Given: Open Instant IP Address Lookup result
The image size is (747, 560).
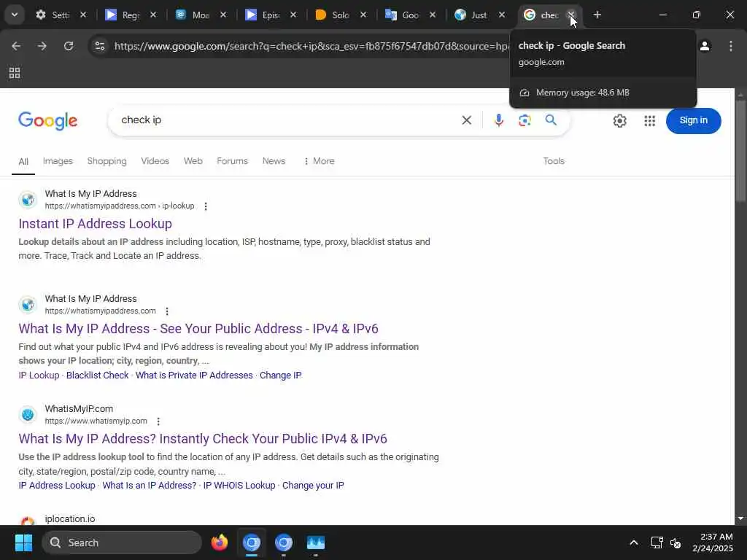Looking at the screenshot, I should (x=96, y=223).
